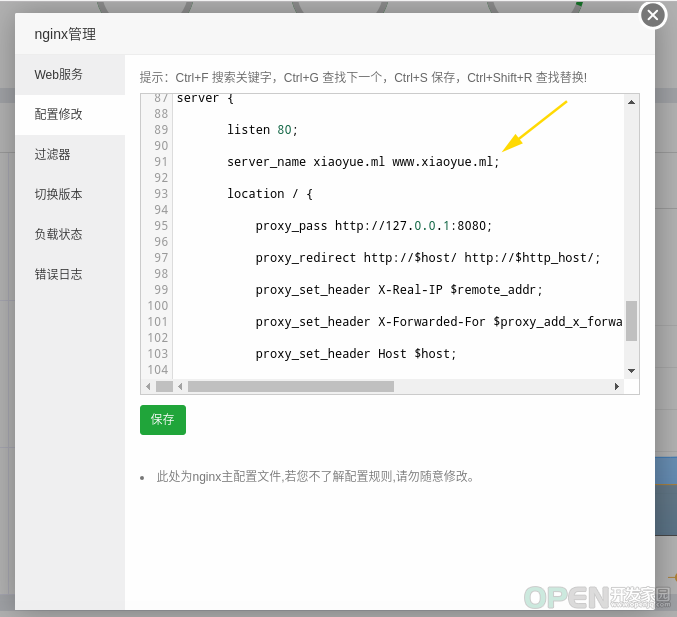Click the proxy_redirect line

pos(427,257)
